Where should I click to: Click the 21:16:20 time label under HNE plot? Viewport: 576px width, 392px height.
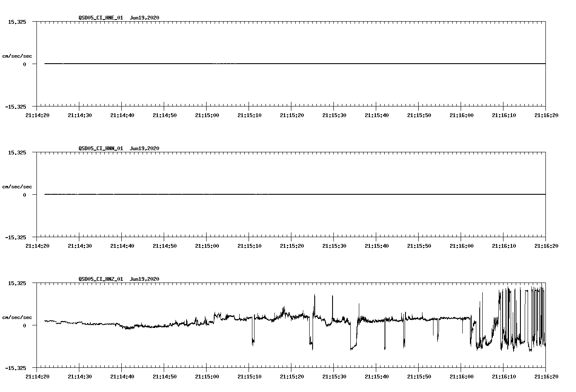click(x=546, y=115)
